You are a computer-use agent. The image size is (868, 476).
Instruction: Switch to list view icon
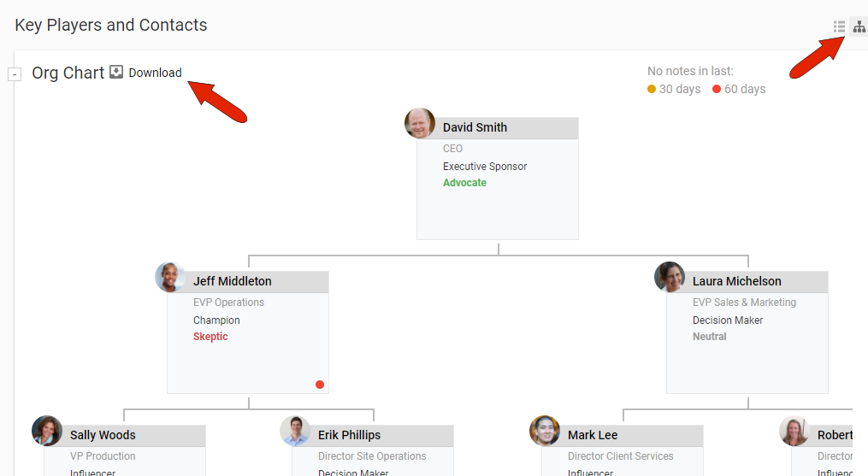click(x=840, y=26)
